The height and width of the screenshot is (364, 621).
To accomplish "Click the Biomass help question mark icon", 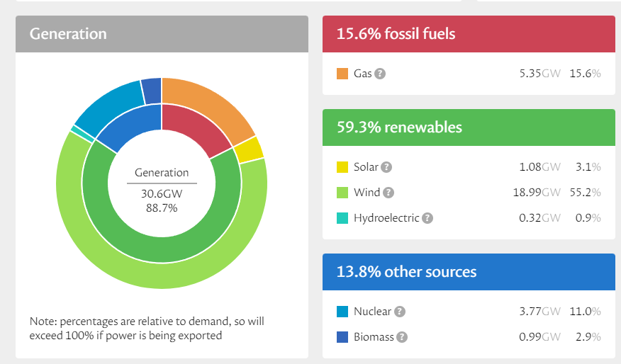I will pyautogui.click(x=402, y=337).
